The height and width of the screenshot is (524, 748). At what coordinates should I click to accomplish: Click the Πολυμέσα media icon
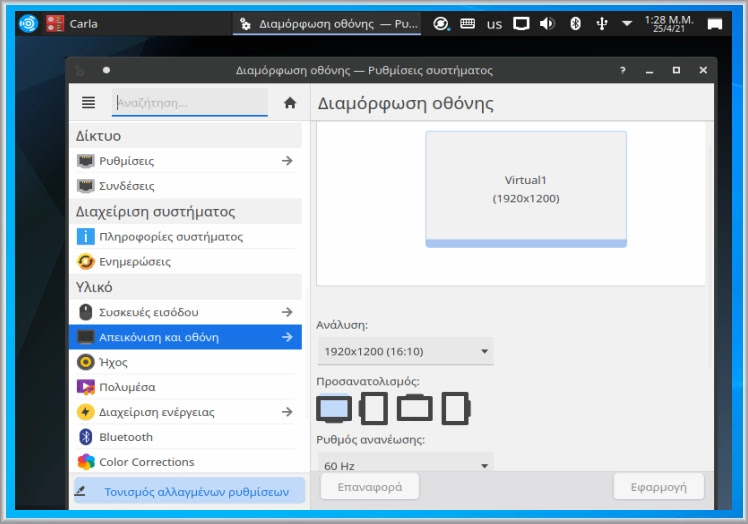point(85,387)
